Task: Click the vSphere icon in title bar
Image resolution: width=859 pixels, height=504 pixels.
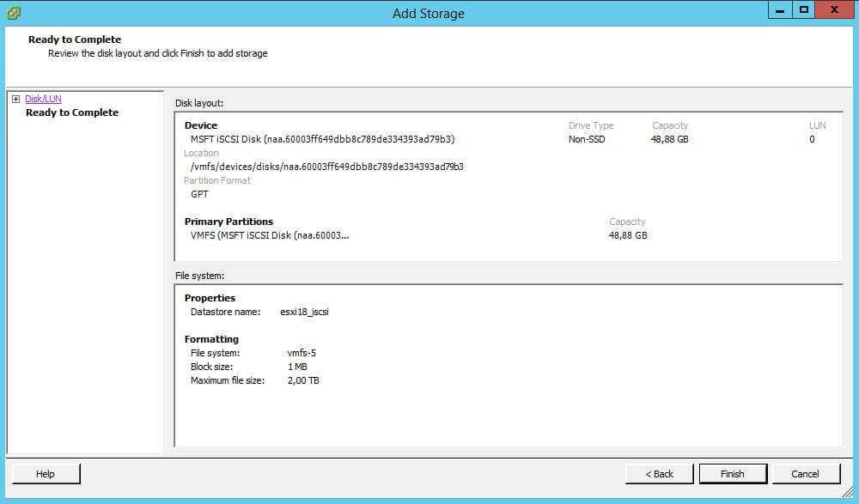Action: [x=14, y=12]
